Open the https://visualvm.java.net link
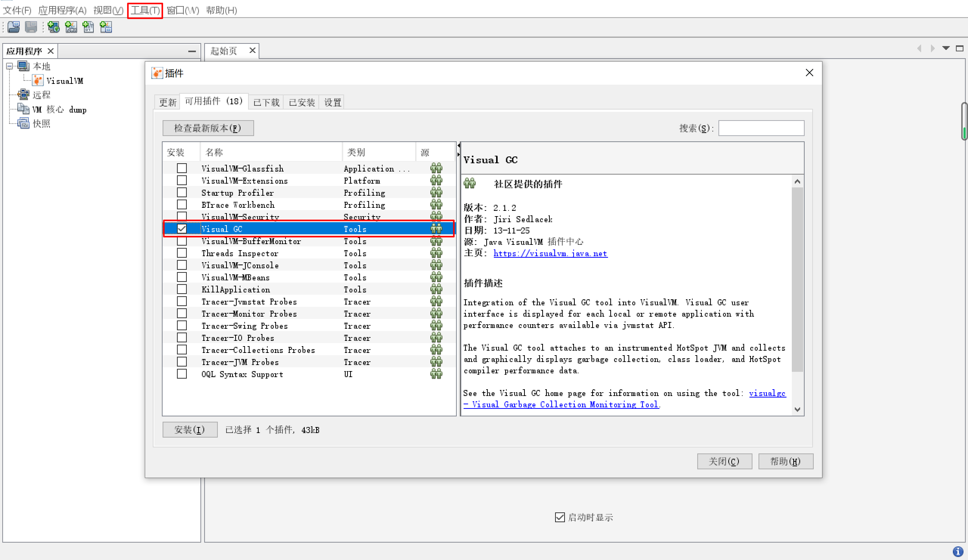Image resolution: width=968 pixels, height=560 pixels. pyautogui.click(x=550, y=253)
